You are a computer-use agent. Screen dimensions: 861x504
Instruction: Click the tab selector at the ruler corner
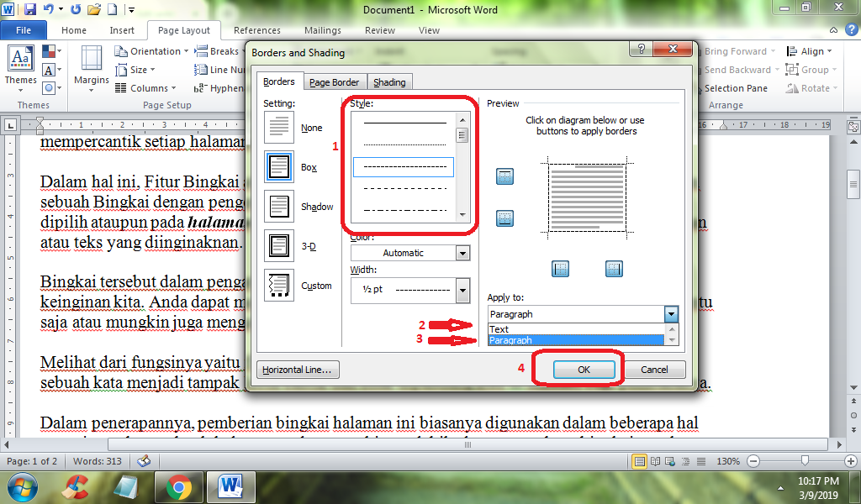(x=10, y=126)
